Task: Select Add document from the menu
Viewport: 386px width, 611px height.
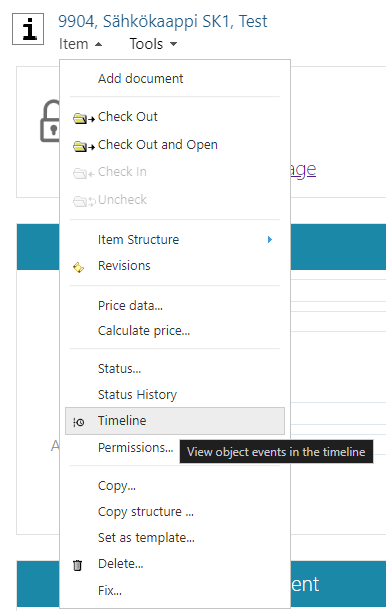Action: point(140,78)
